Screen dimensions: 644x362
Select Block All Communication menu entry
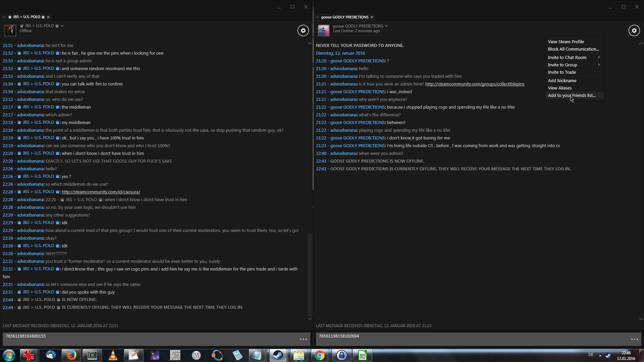point(573,49)
